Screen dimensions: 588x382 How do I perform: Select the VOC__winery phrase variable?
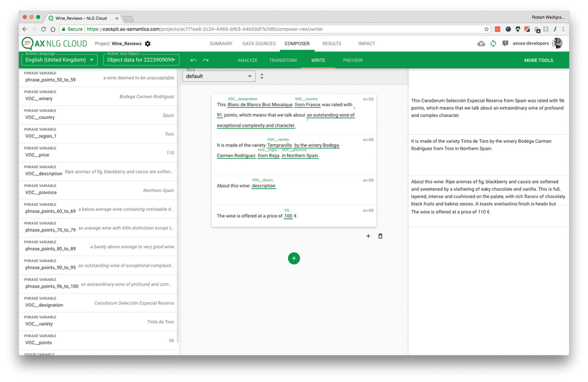tap(99, 96)
